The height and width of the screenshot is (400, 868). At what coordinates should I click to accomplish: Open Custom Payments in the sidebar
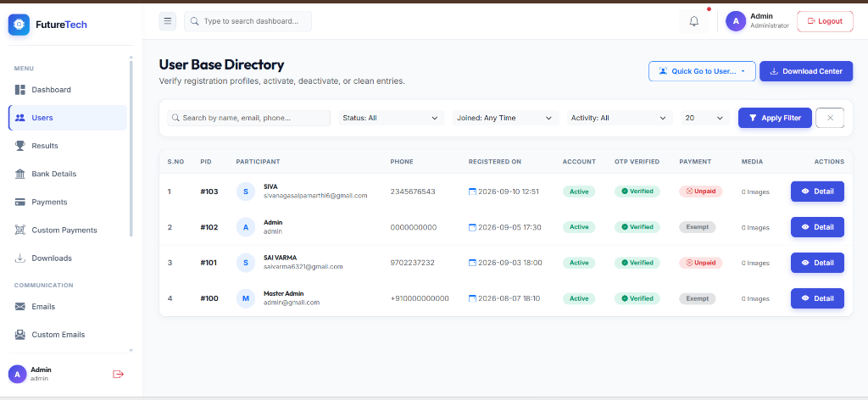pos(68,231)
